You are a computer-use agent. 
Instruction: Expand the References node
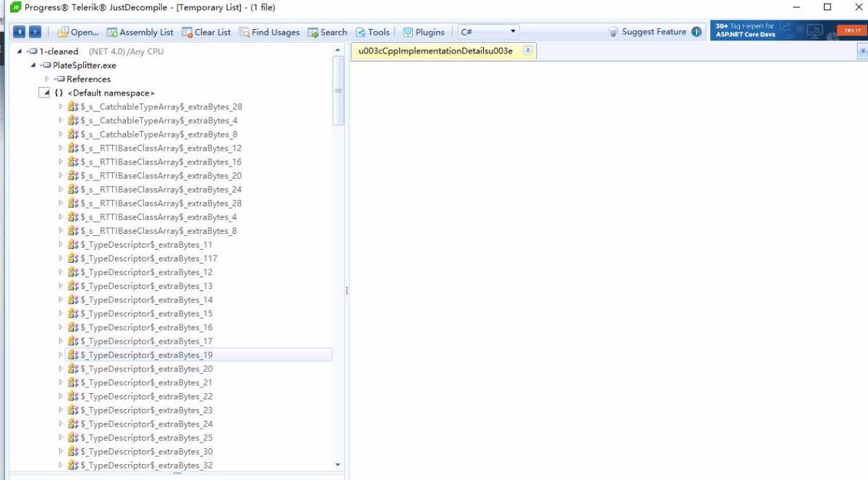coord(47,80)
